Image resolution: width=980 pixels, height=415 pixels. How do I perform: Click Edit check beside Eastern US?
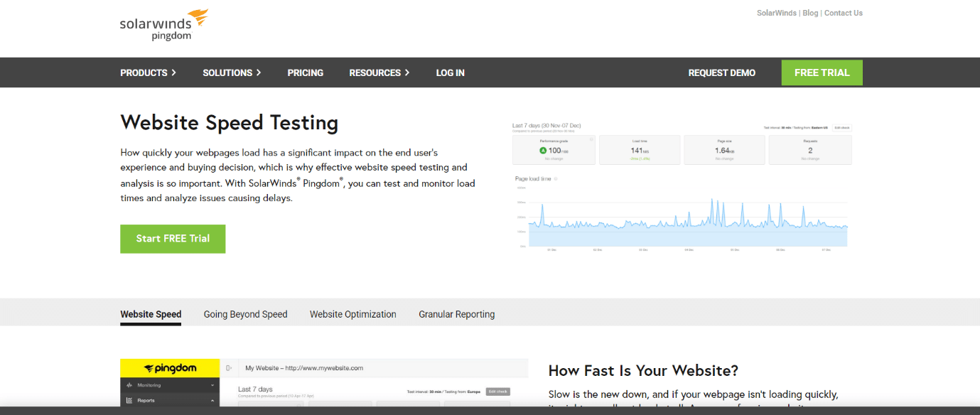tap(841, 128)
